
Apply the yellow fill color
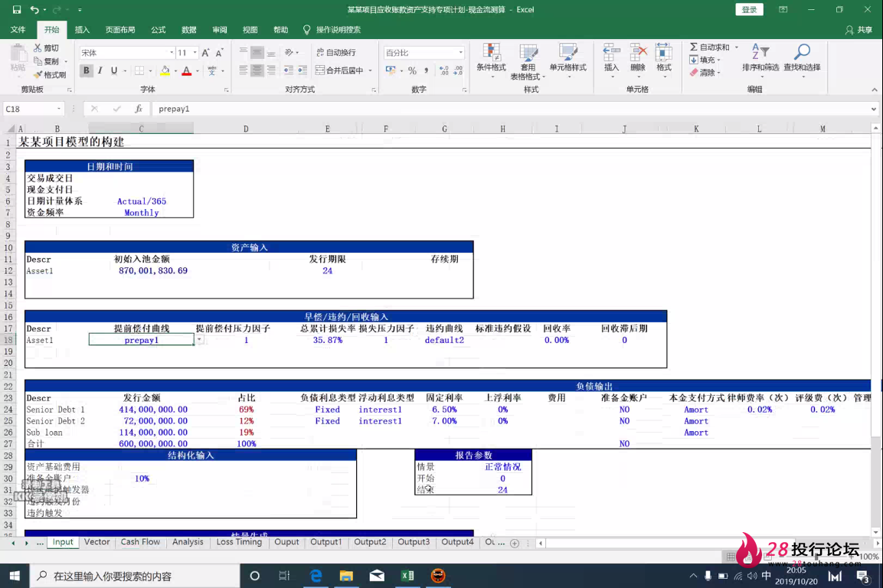point(165,71)
